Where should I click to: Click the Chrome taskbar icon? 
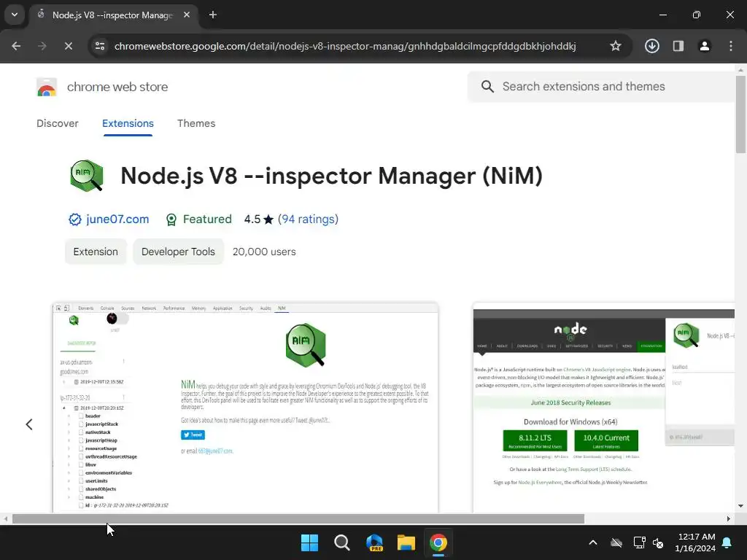tap(438, 542)
